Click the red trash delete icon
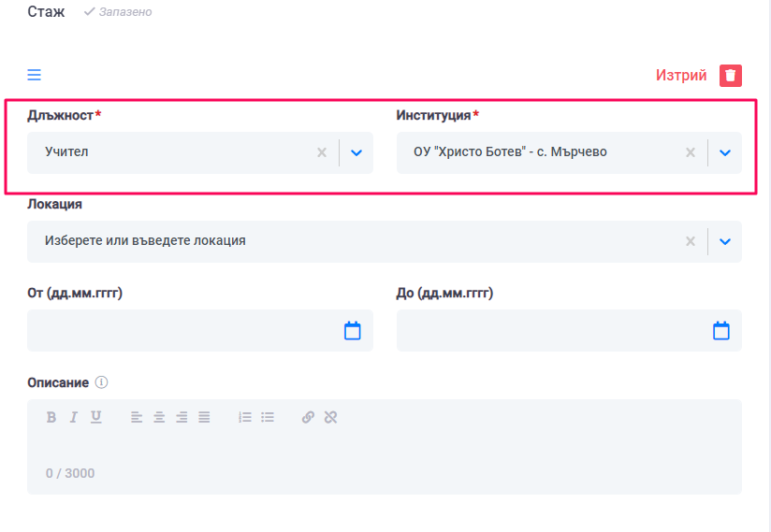 pos(731,76)
